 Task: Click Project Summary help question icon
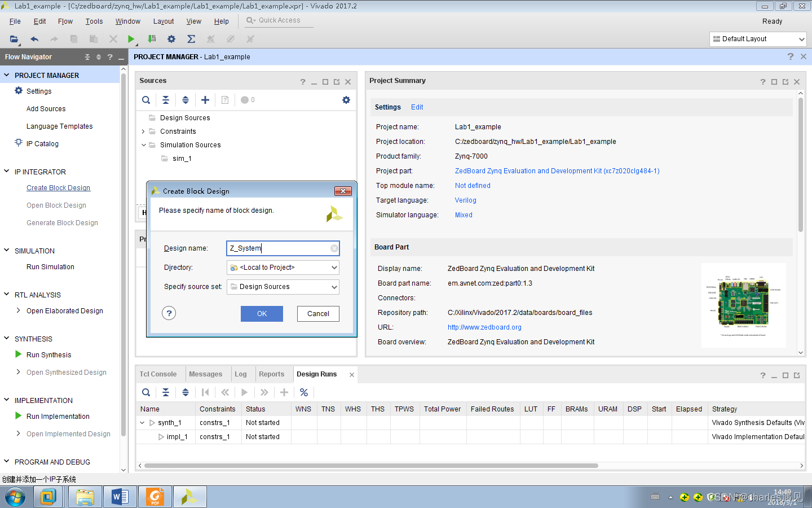tap(763, 82)
